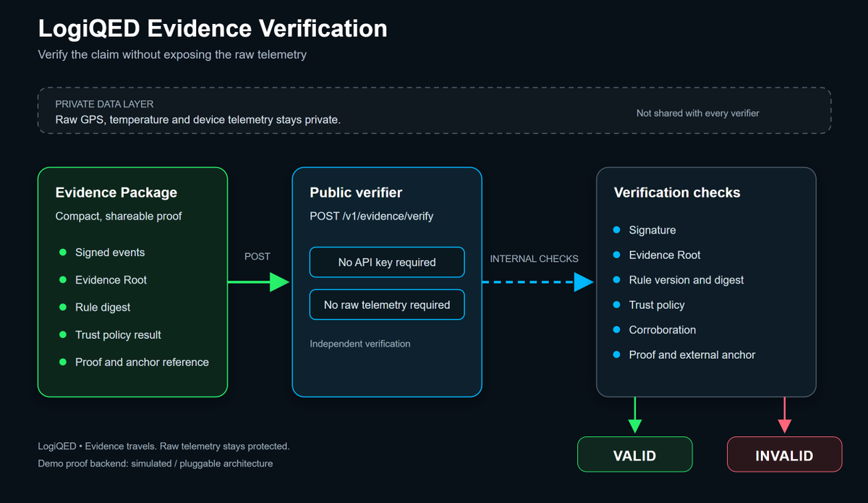
Task: Select the 'No raw telemetry required' box
Action: point(387,305)
